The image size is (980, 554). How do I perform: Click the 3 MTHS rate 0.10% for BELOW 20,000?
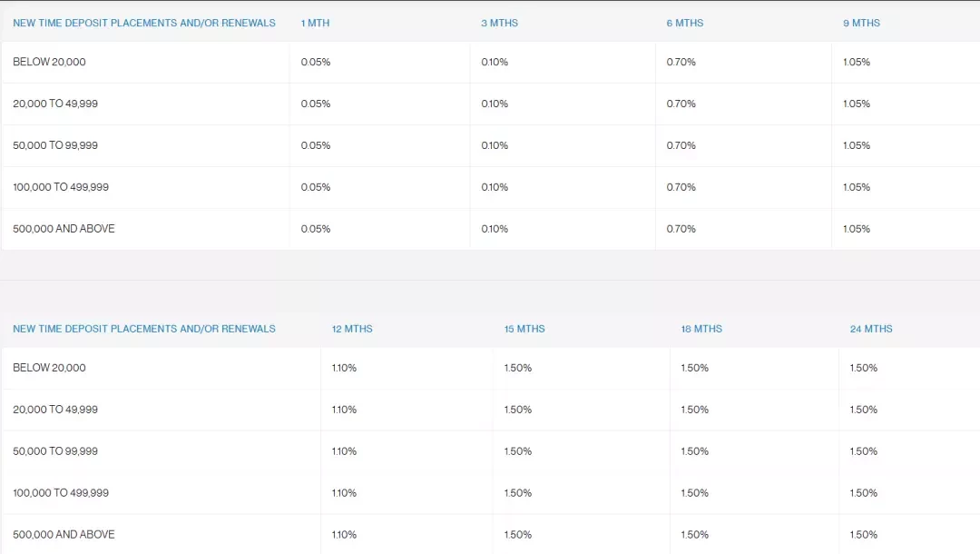[495, 62]
